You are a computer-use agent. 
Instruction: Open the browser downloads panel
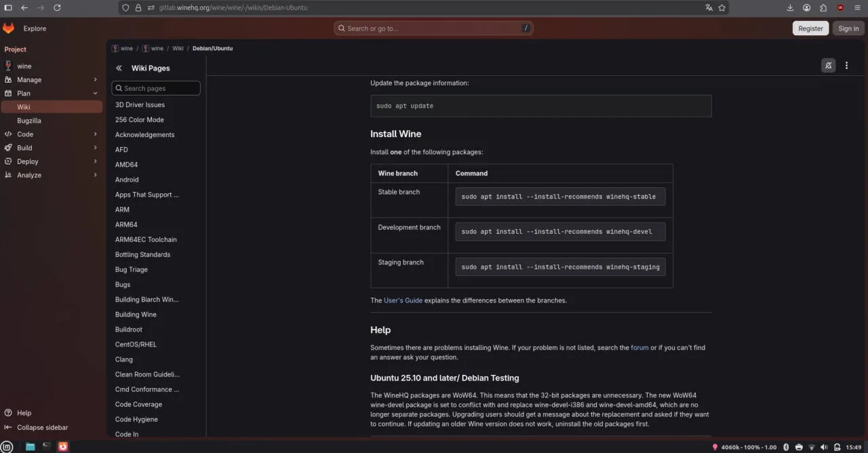790,7
